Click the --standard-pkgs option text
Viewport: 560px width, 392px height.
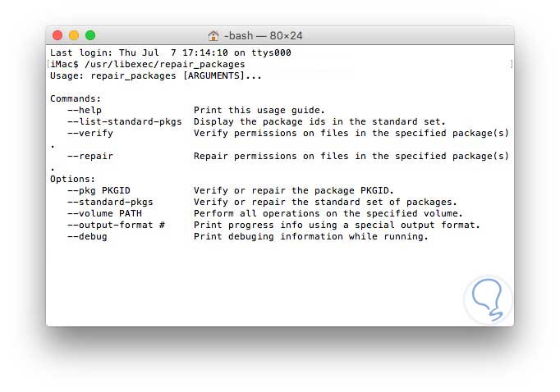[111, 202]
